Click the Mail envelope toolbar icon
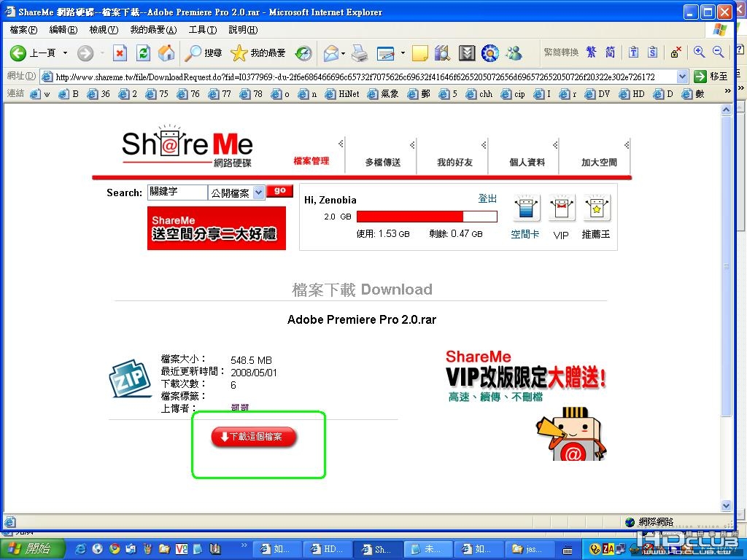 click(x=330, y=52)
